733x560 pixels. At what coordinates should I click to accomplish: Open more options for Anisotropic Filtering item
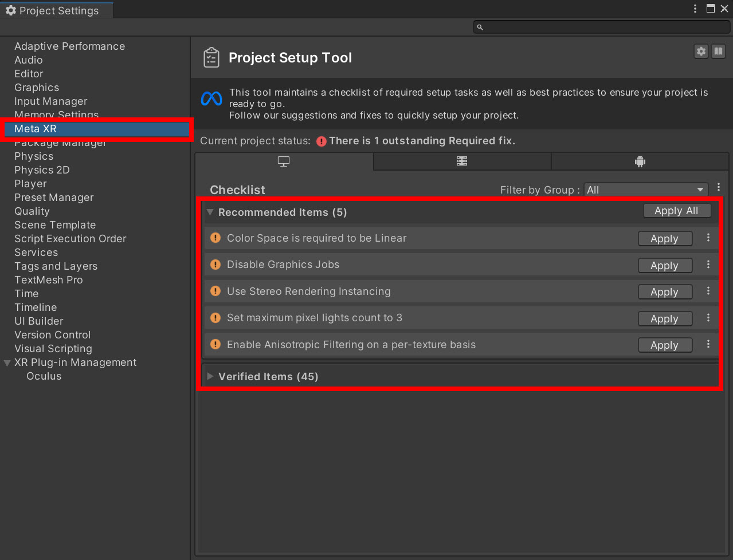(708, 344)
